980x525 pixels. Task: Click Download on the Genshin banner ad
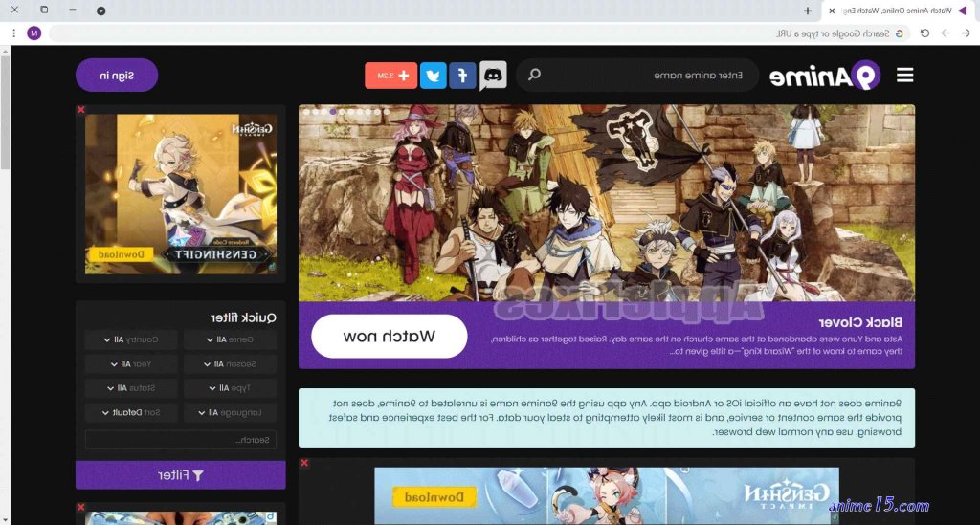click(x=434, y=497)
